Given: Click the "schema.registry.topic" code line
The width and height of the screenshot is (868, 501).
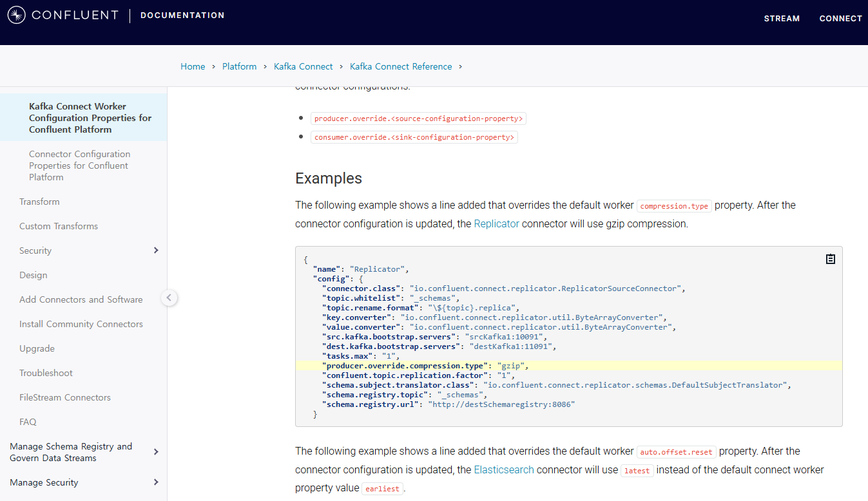Looking at the screenshot, I should click(x=404, y=395).
